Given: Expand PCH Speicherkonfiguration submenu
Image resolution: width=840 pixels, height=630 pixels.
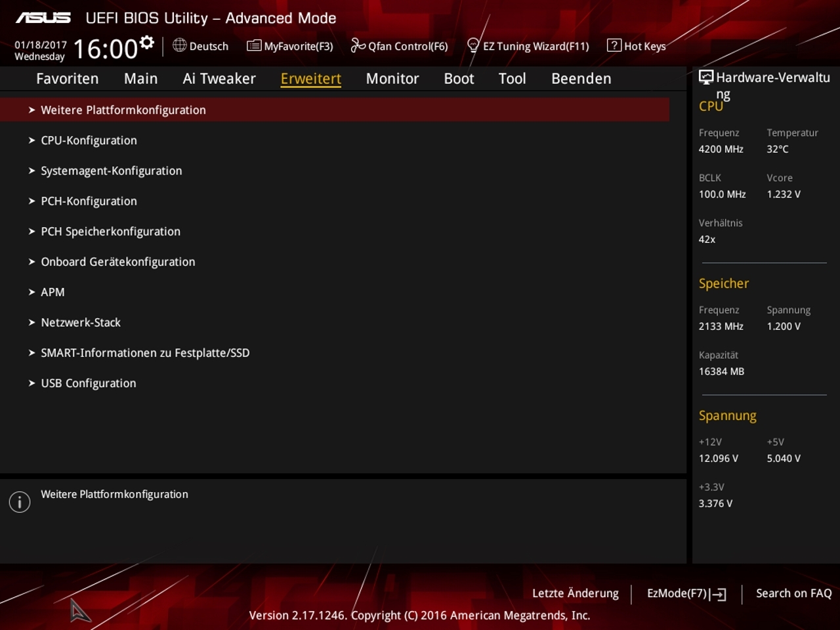Looking at the screenshot, I should pyautogui.click(x=335, y=231).
